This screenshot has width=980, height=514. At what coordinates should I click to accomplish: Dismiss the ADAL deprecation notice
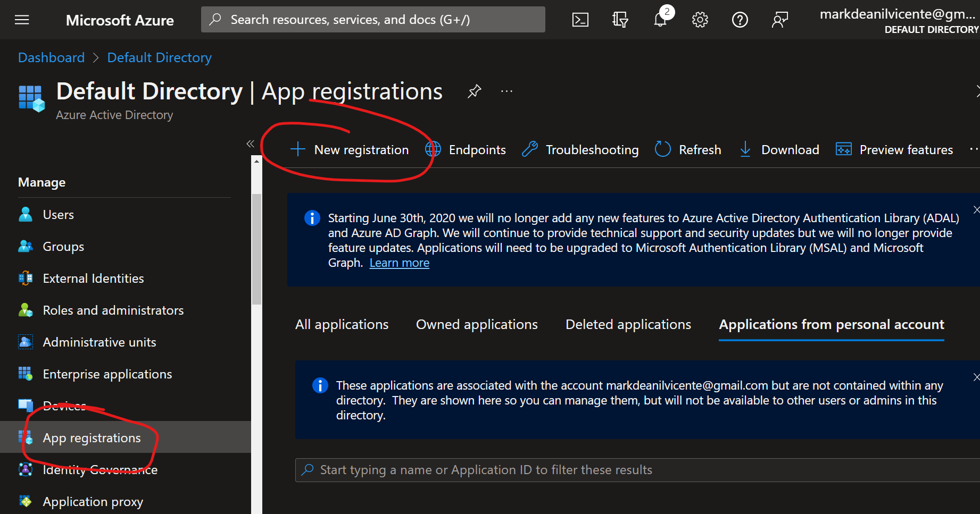point(976,209)
